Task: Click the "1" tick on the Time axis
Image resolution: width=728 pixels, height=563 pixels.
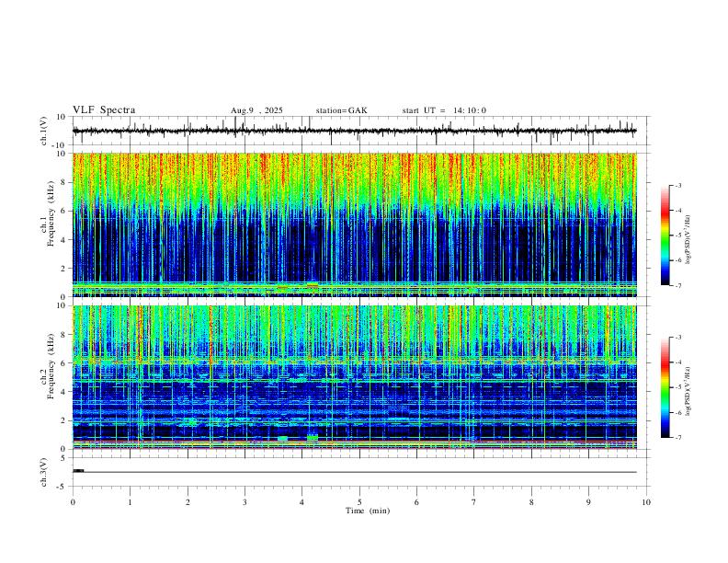Action: coord(130,502)
